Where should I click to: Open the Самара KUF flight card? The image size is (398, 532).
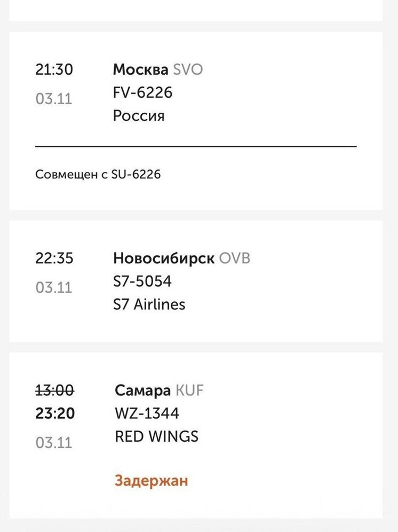[141, 390]
